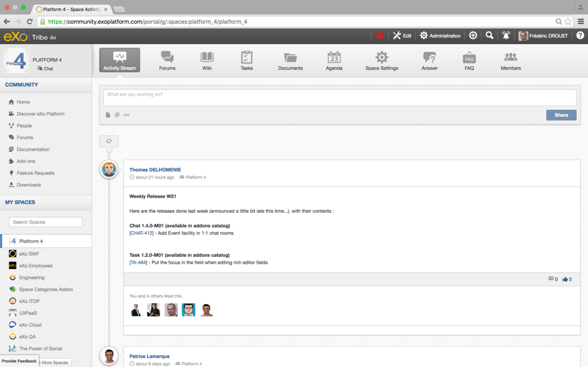
Task: Click the Search Spaces input field
Action: pyautogui.click(x=45, y=221)
